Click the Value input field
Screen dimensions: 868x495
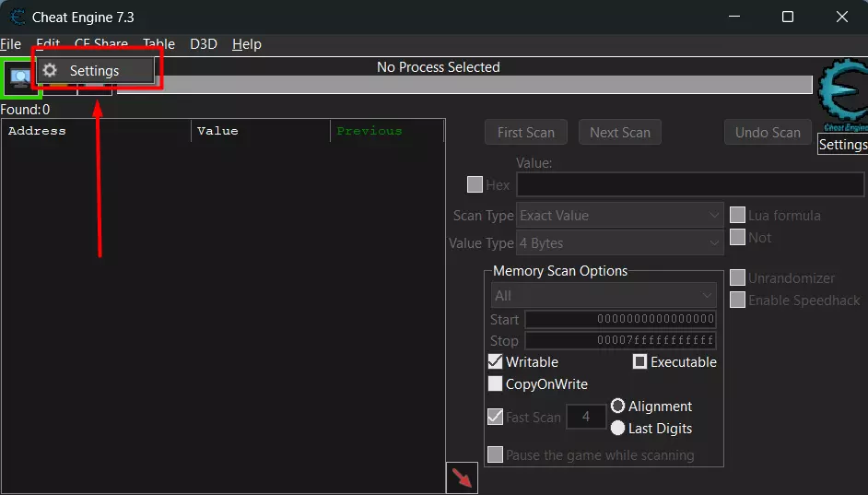(x=690, y=185)
